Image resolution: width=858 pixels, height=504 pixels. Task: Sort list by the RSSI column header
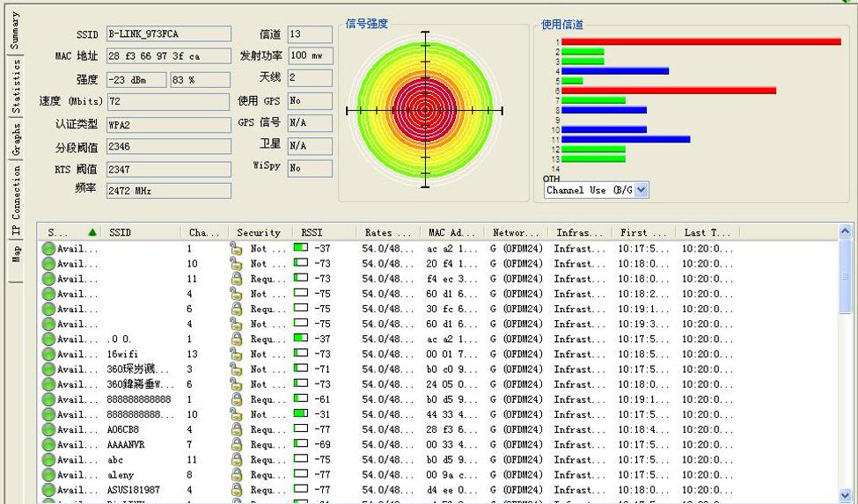tap(325, 232)
